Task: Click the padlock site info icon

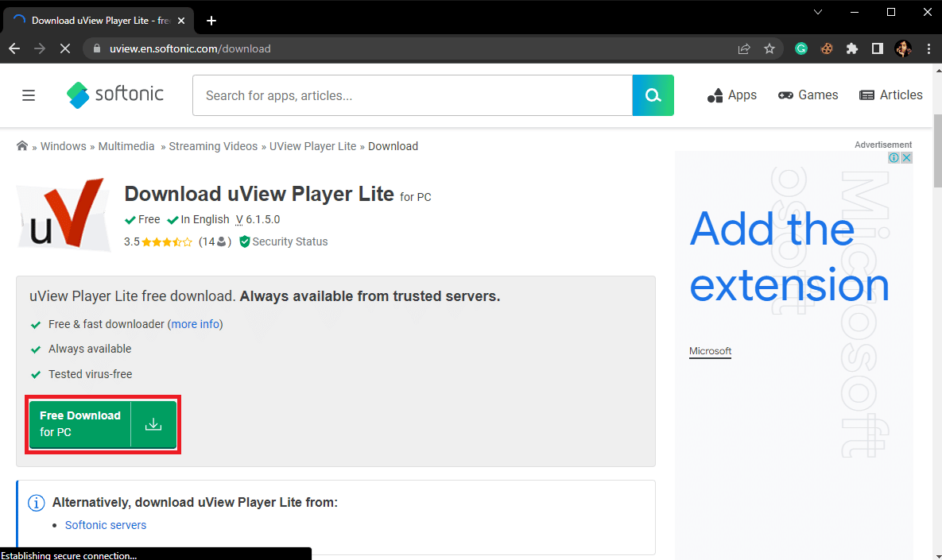Action: pyautogui.click(x=96, y=48)
